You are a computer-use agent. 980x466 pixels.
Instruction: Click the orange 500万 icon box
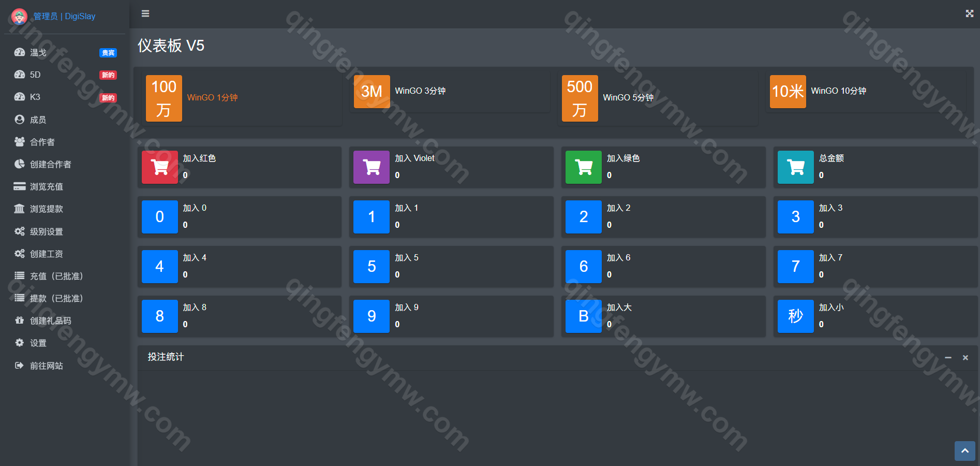point(580,98)
